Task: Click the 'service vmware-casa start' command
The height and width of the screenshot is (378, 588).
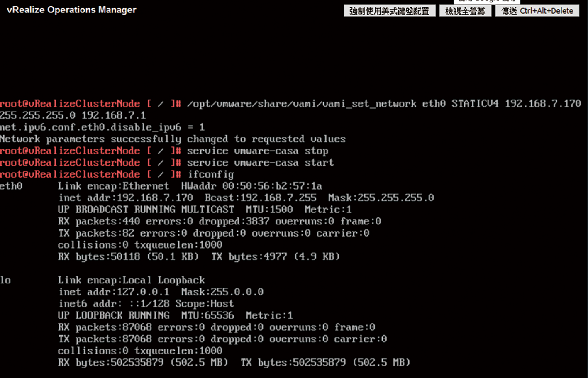Action: pyautogui.click(x=260, y=163)
